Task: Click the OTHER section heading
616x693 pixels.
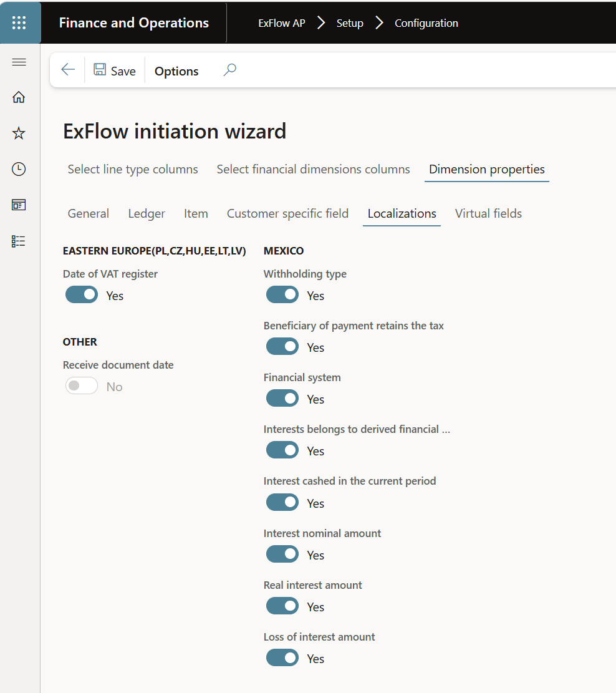Action: (x=80, y=342)
